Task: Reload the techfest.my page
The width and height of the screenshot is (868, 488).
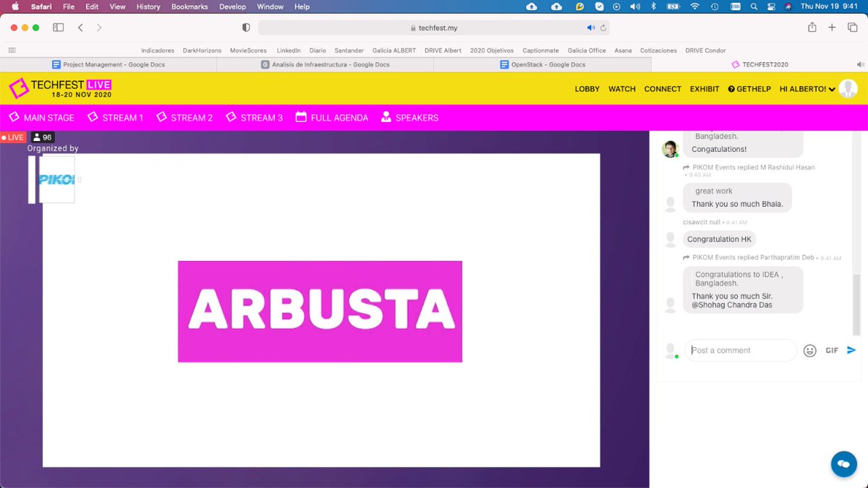Action: click(603, 28)
